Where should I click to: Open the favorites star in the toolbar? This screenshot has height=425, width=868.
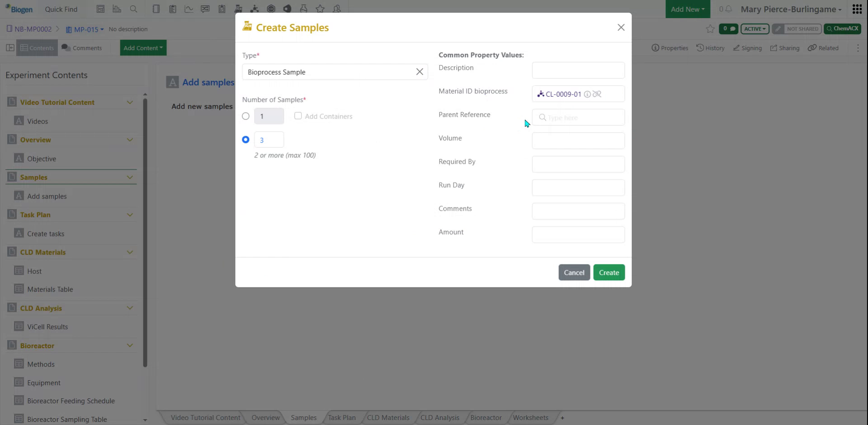pyautogui.click(x=321, y=9)
